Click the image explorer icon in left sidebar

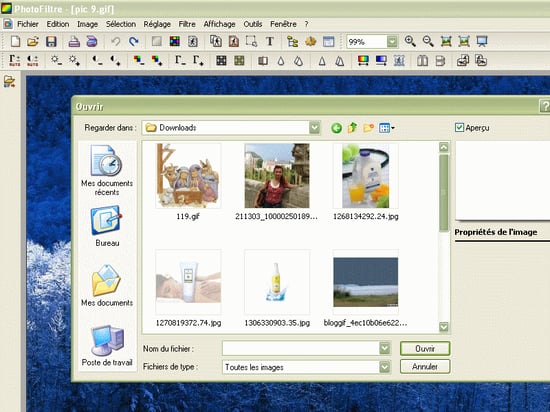point(9,82)
